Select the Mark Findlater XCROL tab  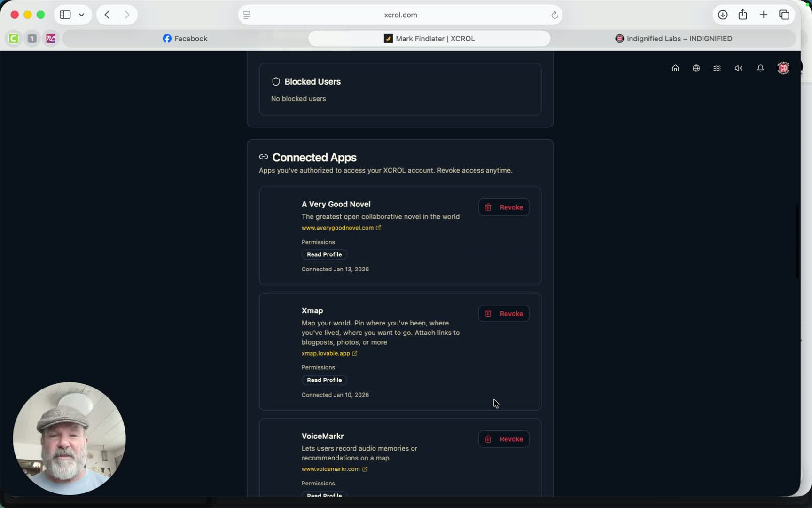(429, 39)
